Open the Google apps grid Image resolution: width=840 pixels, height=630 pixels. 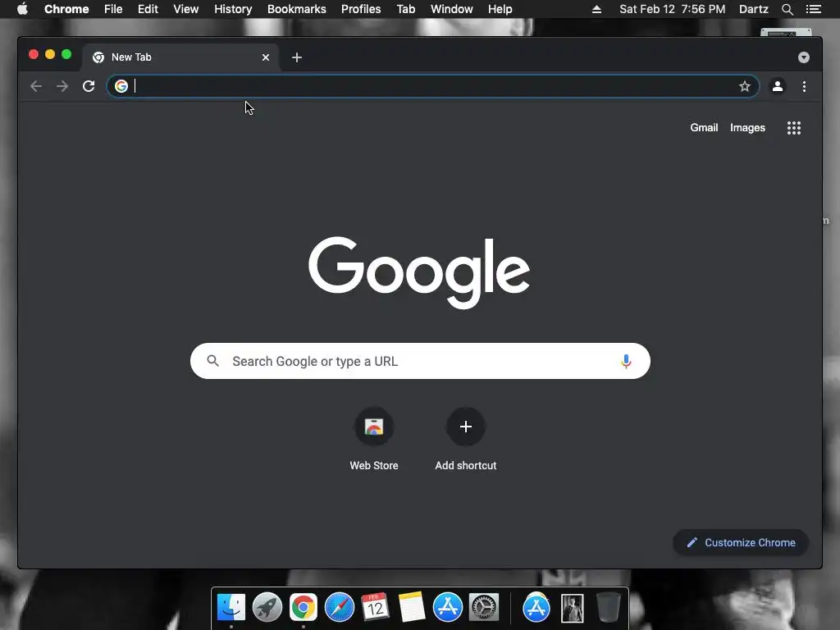point(793,127)
